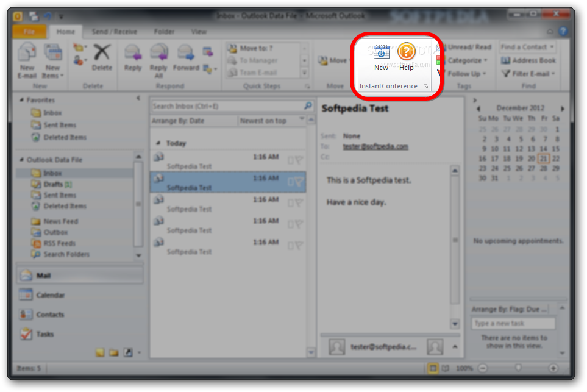The image size is (587, 392).
Task: Open Outlook Help question mark icon
Action: (x=563, y=32)
